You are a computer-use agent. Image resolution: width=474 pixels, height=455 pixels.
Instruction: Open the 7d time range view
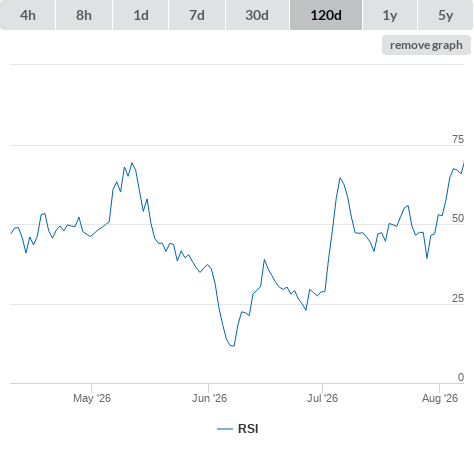pos(197,15)
